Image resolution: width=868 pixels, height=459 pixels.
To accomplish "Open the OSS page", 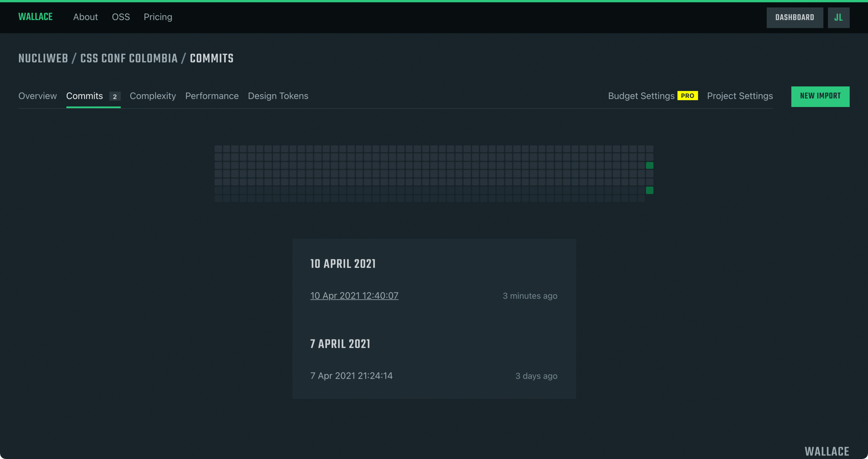I will [121, 17].
